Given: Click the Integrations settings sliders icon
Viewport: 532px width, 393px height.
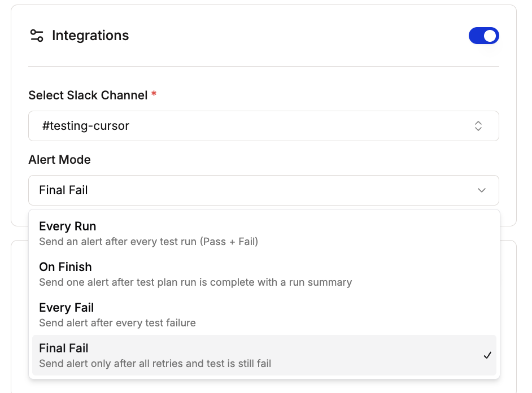Looking at the screenshot, I should (36, 35).
